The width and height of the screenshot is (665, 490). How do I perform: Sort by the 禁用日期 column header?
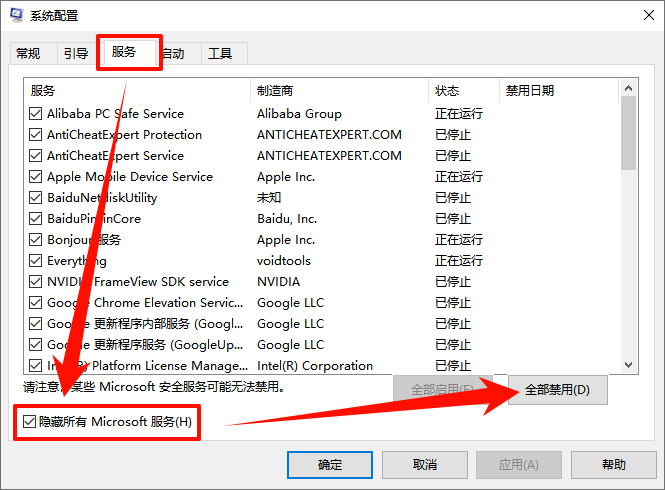559,90
